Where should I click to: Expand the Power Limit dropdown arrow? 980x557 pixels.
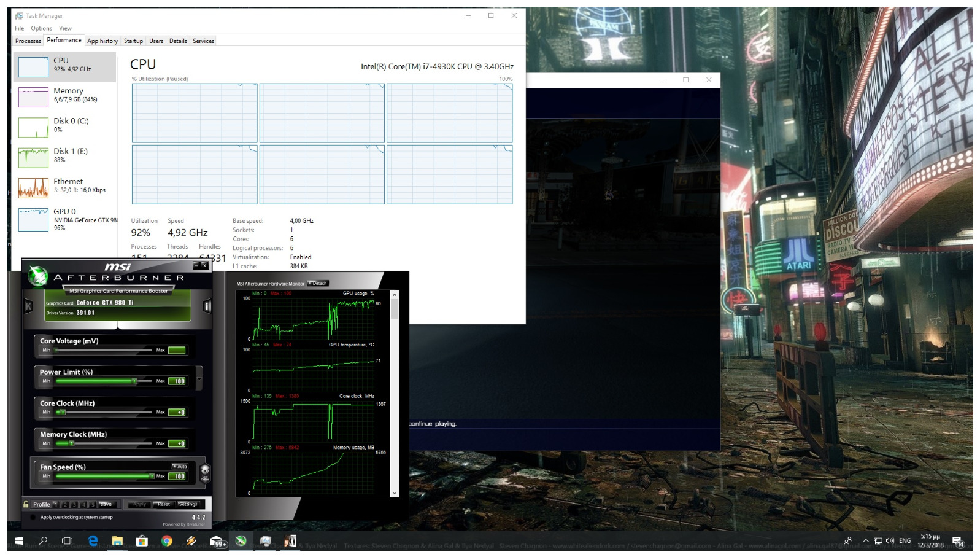click(x=199, y=378)
